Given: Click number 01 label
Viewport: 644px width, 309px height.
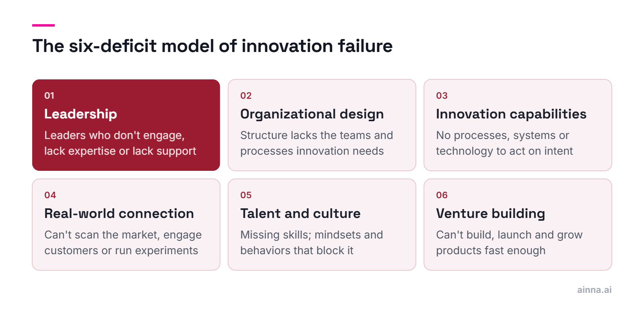Looking at the screenshot, I should 49,95.
